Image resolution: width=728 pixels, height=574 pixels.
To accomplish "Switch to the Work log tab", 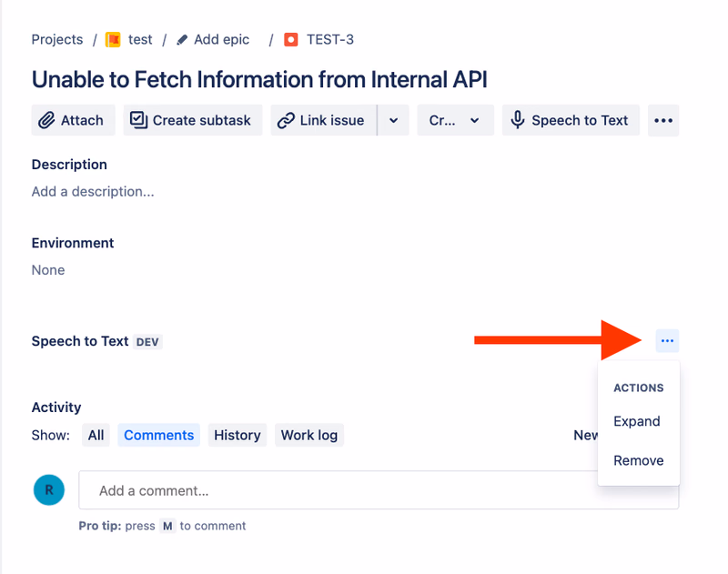I will (x=309, y=435).
